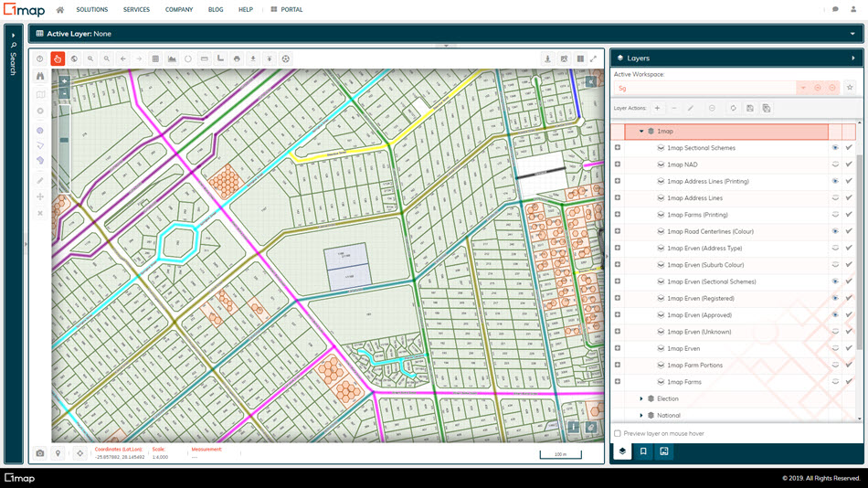
Task: Open the BLOG menu item
Action: 216,9
